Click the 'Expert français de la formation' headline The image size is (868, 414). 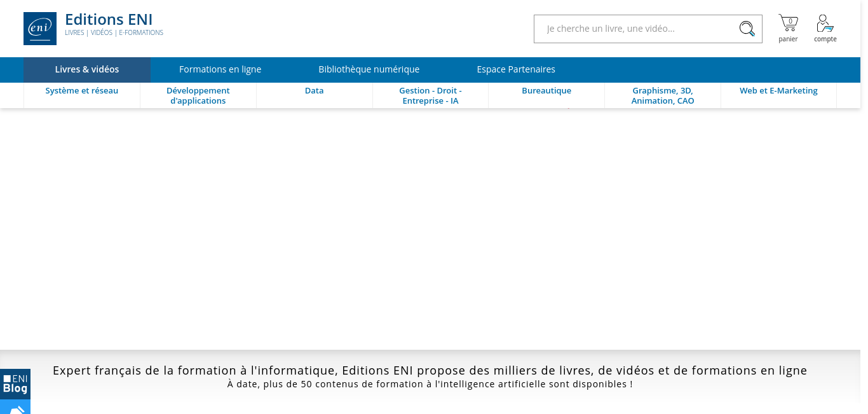[x=430, y=370]
